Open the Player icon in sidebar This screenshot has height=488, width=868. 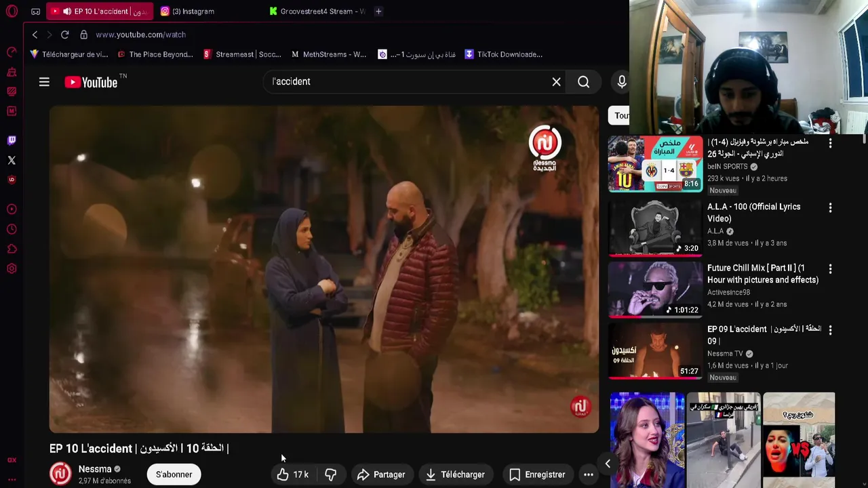[12, 209]
